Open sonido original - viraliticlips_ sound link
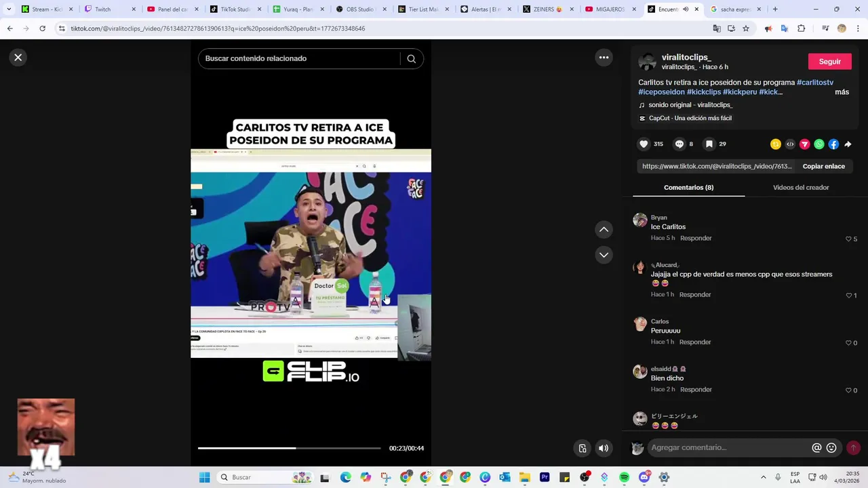The width and height of the screenshot is (868, 488). [690, 105]
